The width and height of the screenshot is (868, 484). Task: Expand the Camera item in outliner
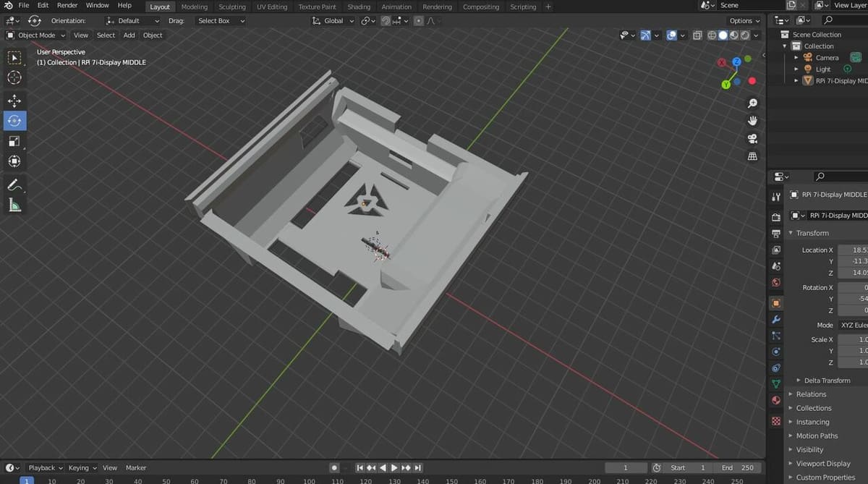point(796,58)
